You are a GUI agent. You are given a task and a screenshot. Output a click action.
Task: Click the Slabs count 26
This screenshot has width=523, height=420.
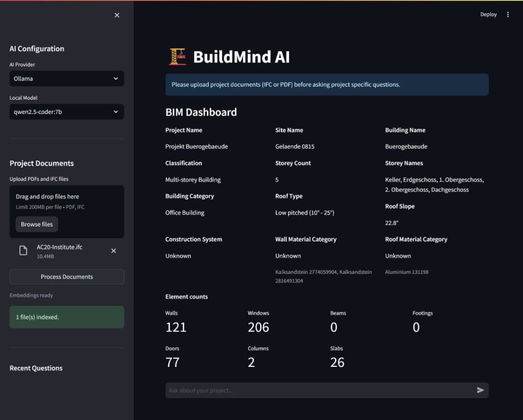click(x=337, y=362)
